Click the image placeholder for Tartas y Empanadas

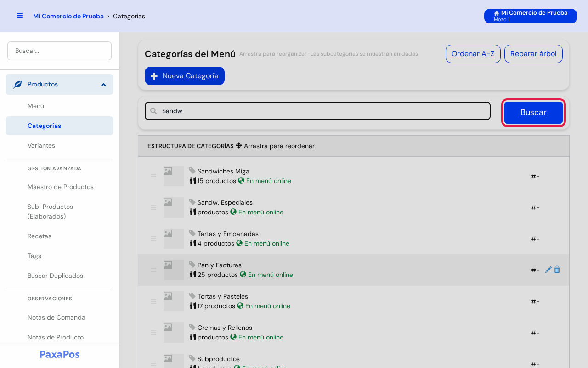coord(174,239)
